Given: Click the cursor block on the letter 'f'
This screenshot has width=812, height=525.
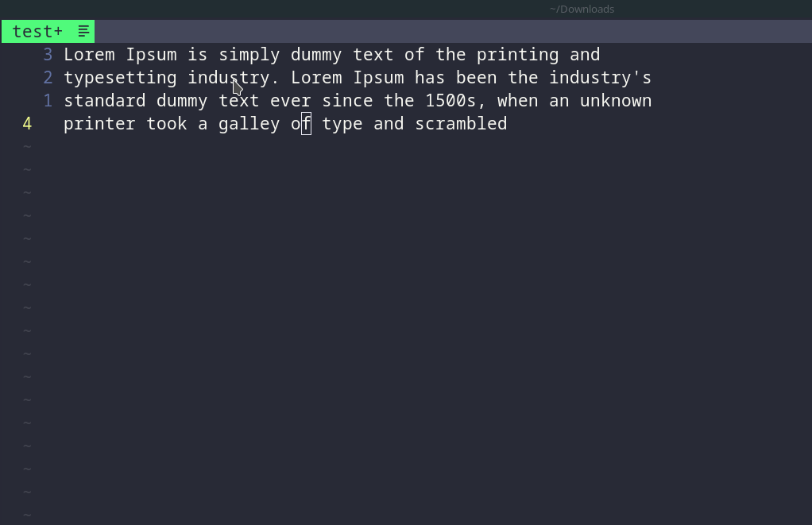Looking at the screenshot, I should [304, 124].
